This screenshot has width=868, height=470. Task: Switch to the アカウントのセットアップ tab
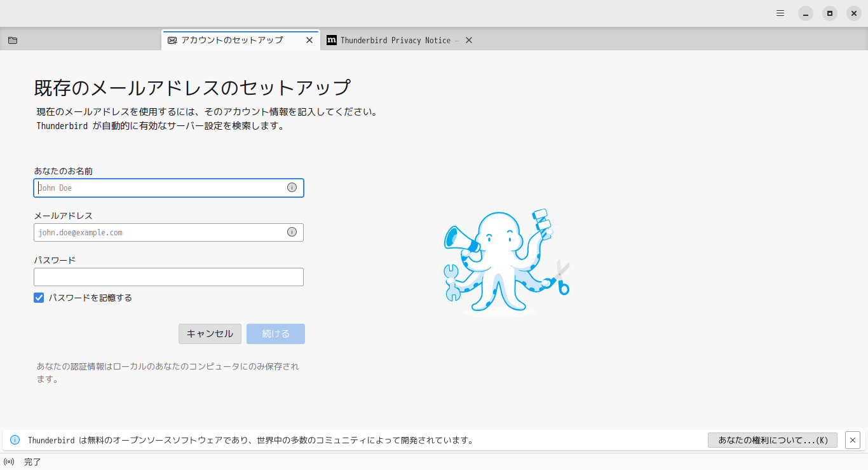[235, 39]
